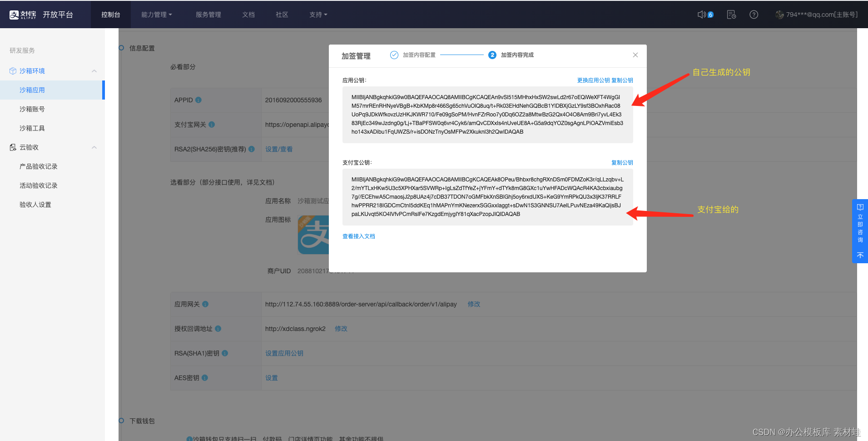Viewport: 868px width, 441px height.
Task: Open 文档 in the top navigation
Action: [x=248, y=15]
